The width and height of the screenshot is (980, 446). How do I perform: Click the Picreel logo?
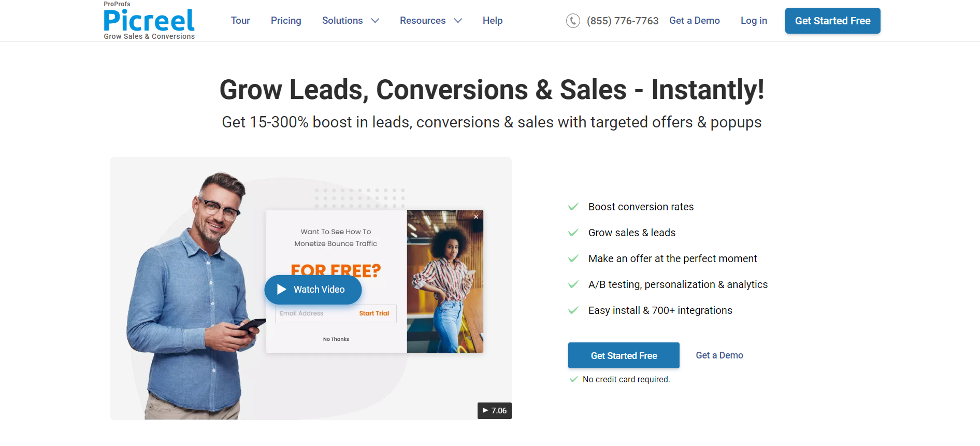149,21
